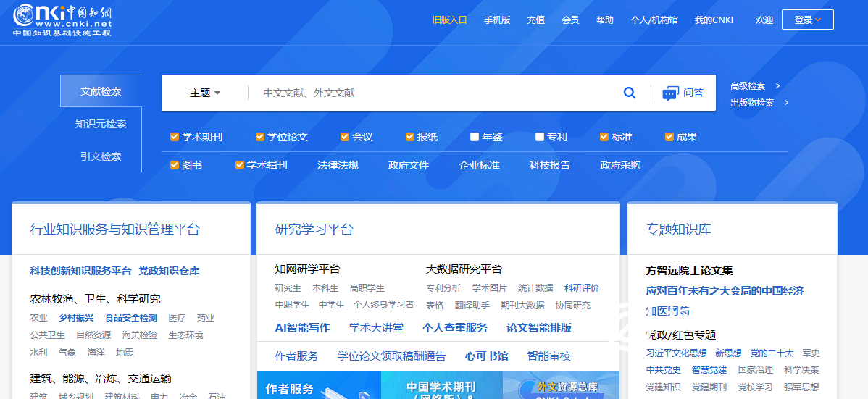The image size is (868, 399).
Task: Uncheck the 学位论文 checkbox
Action: 259,137
